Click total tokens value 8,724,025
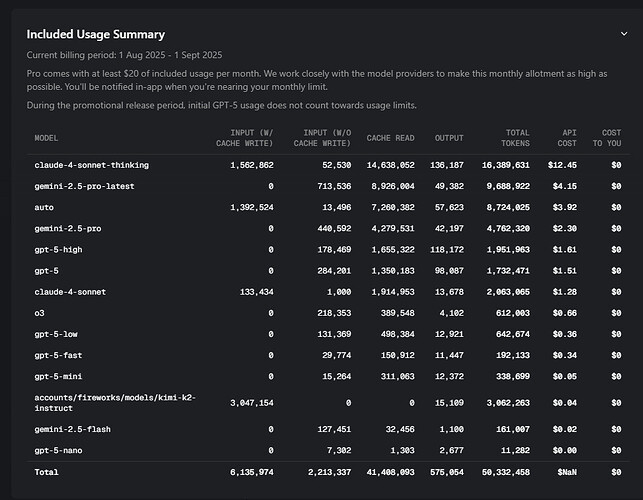643x500 pixels. pyautogui.click(x=508, y=207)
